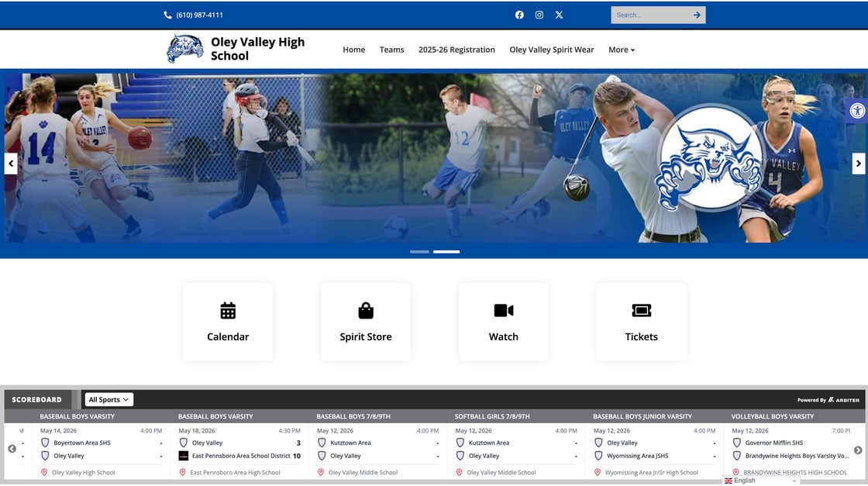Viewport: 868px width, 486px height.
Task: Click East Pennsboro score of 10
Action: click(x=297, y=456)
